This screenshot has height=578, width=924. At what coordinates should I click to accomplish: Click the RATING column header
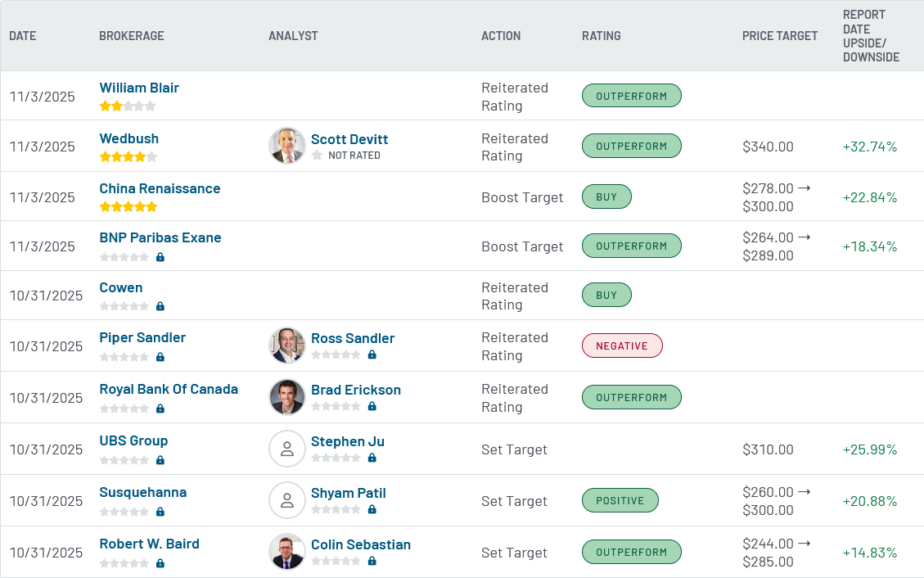[x=601, y=36]
